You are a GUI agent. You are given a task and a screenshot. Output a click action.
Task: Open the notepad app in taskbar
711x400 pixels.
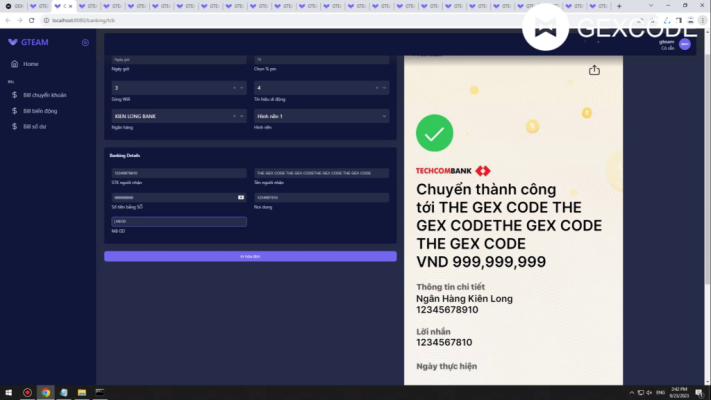(x=63, y=392)
